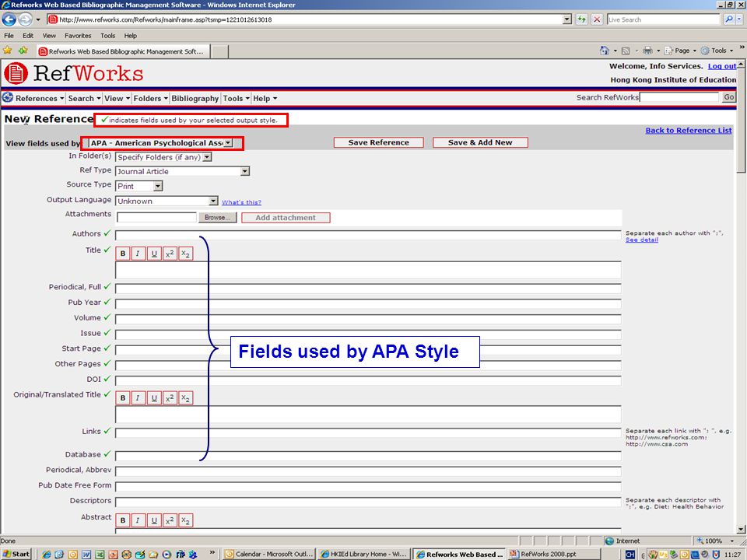Viewport: 747px width, 560px height.
Task: Open the Output Language dropdown
Action: (x=167, y=201)
